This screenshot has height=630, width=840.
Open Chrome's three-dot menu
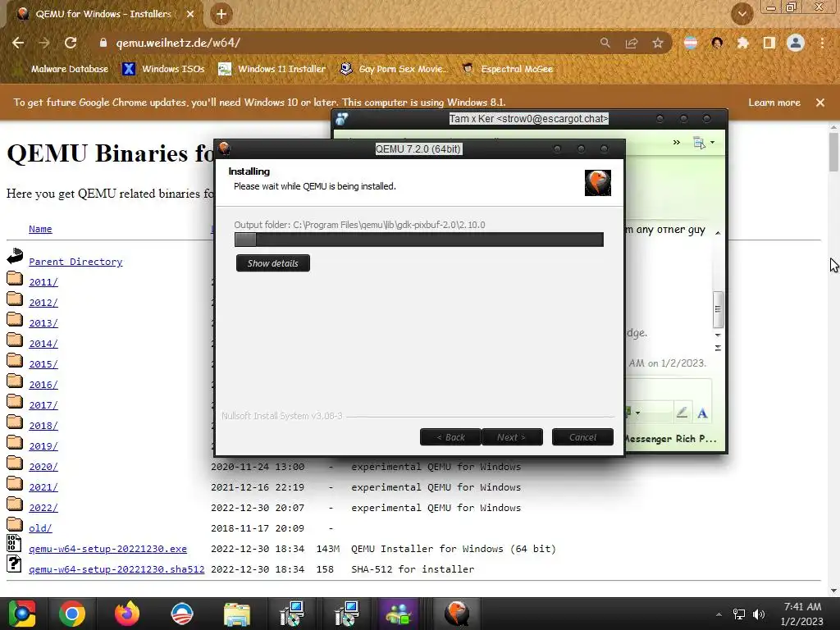pyautogui.click(x=822, y=43)
